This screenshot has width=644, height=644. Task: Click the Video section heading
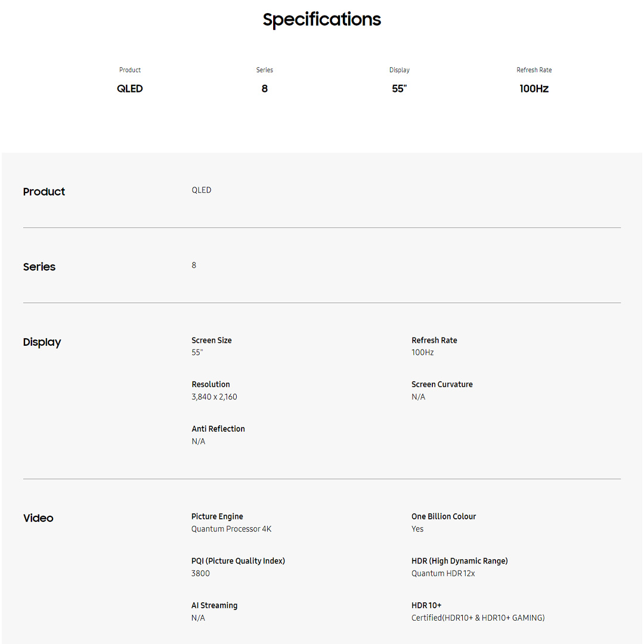coord(38,518)
